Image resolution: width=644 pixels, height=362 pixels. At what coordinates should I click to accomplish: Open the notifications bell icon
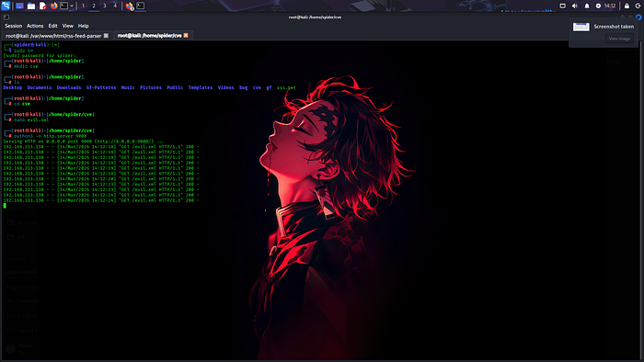click(x=587, y=6)
